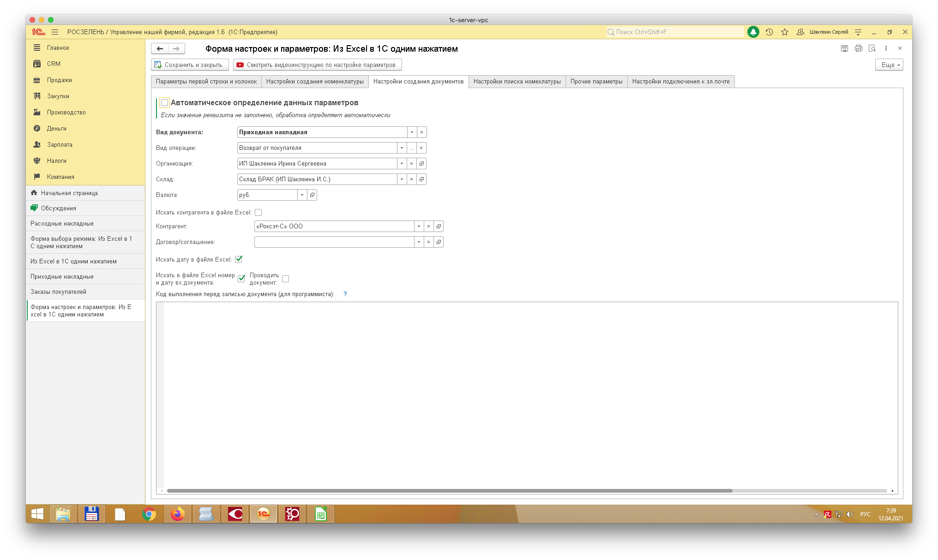Expand the Вид операции dropdown
This screenshot has height=560, width=938.
pyautogui.click(x=402, y=148)
